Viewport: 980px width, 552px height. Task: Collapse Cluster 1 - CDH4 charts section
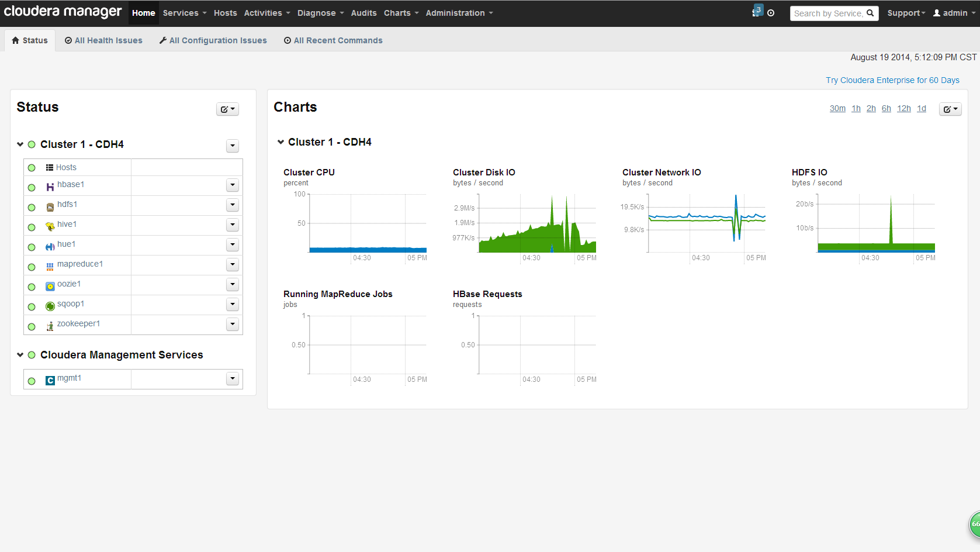tap(281, 142)
